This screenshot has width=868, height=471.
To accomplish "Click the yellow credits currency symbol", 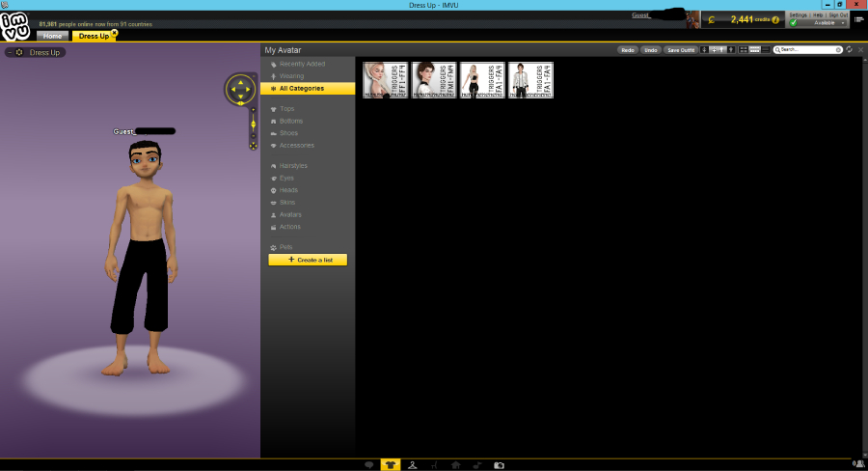I will click(x=712, y=20).
